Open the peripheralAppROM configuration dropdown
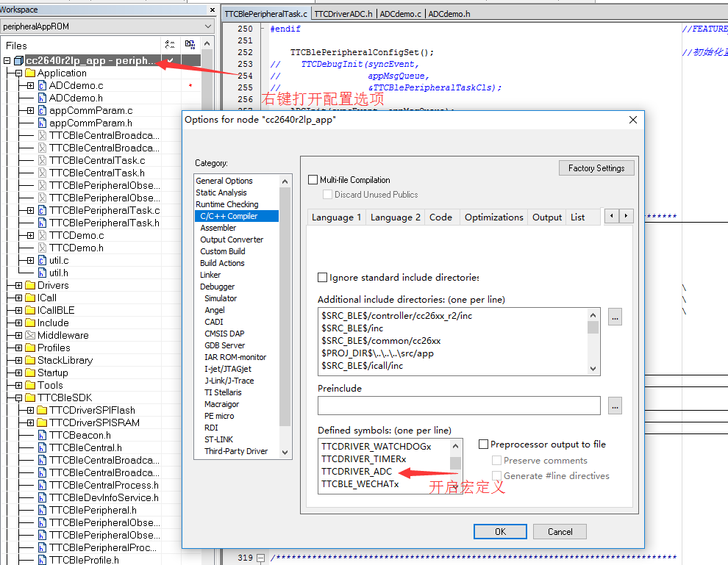 (207, 26)
